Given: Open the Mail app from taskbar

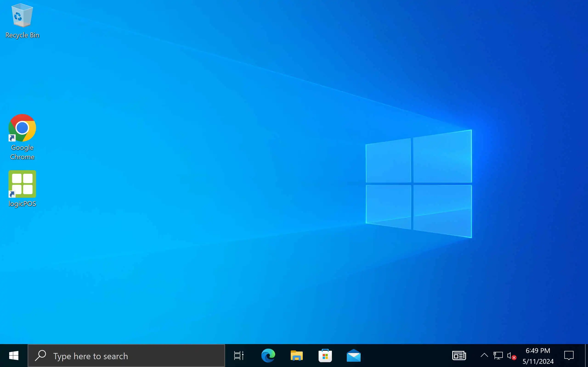Looking at the screenshot, I should point(353,356).
